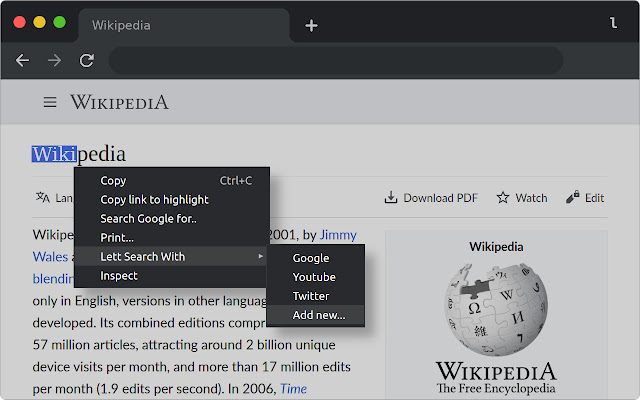The image size is (640, 400).
Task: Select Google in the search submenu
Action: (310, 258)
